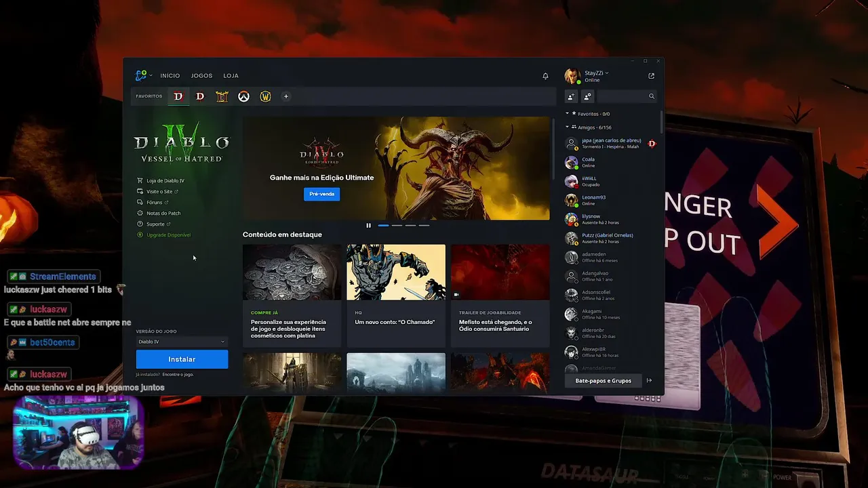The image size is (868, 488).
Task: Select the highlighted Diablo IV favorite tab
Action: tap(178, 96)
